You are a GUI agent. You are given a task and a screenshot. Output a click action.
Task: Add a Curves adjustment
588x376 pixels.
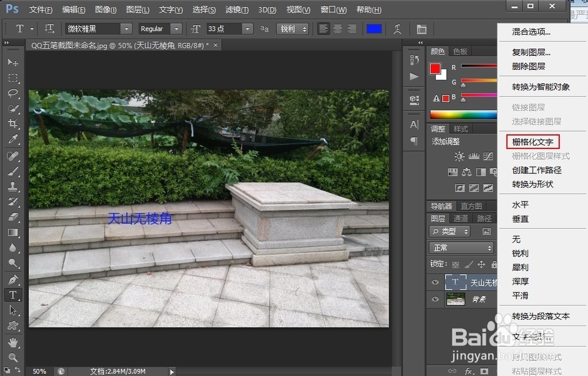point(488,156)
